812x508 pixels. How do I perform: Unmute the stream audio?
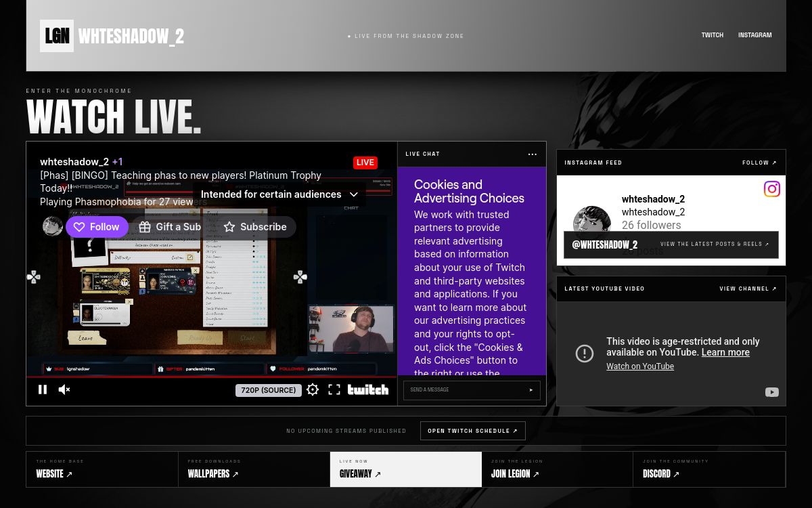pyautogui.click(x=64, y=389)
